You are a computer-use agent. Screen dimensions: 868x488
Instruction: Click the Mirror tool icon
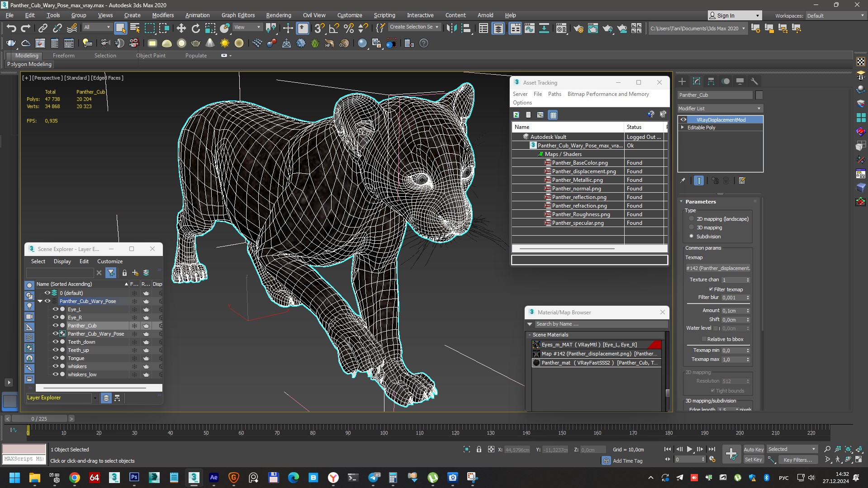tap(451, 28)
